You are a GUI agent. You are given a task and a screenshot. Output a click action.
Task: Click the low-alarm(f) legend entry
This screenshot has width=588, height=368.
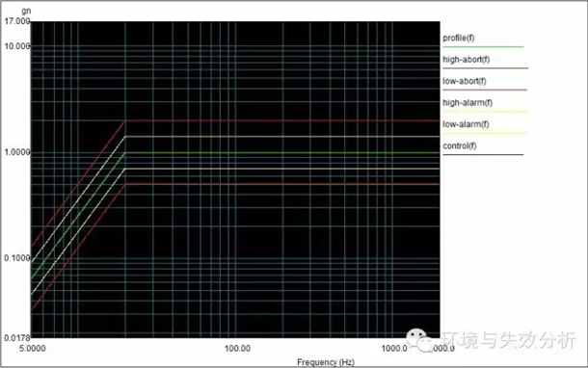click(x=466, y=124)
